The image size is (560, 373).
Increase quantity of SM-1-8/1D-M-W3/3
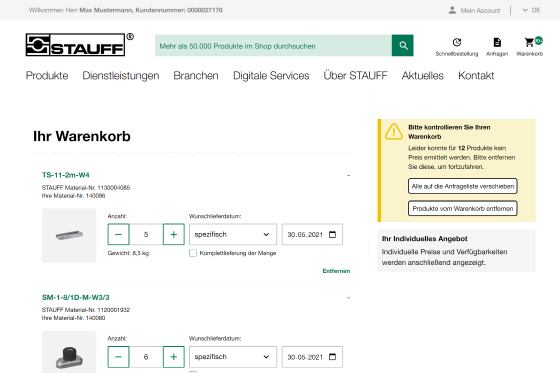pyautogui.click(x=174, y=357)
